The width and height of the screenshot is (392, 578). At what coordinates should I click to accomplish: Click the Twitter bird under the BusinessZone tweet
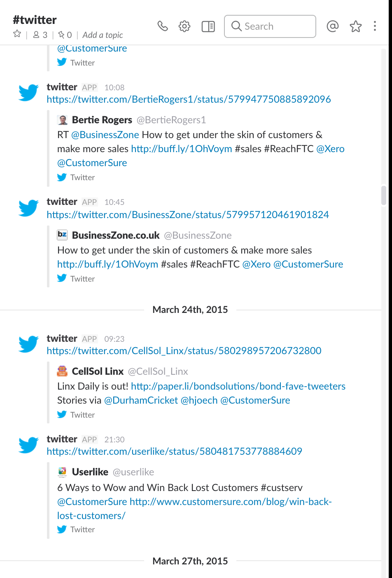(62, 278)
